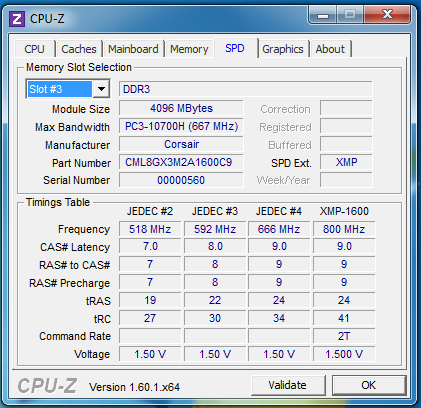Click the Frequency row label
The height and width of the screenshot is (408, 421).
click(x=84, y=229)
